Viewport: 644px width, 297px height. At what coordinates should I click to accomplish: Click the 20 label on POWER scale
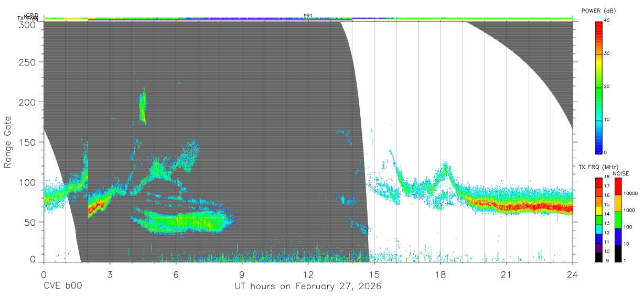click(607, 86)
